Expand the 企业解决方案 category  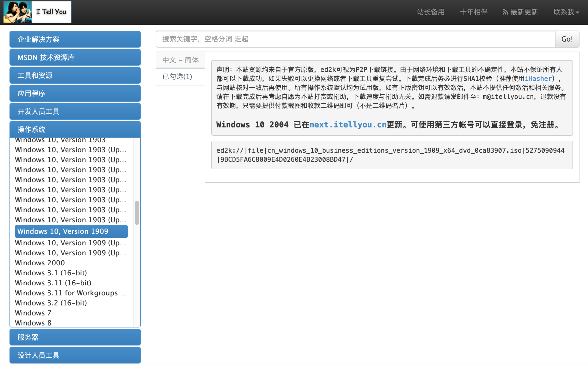point(75,39)
